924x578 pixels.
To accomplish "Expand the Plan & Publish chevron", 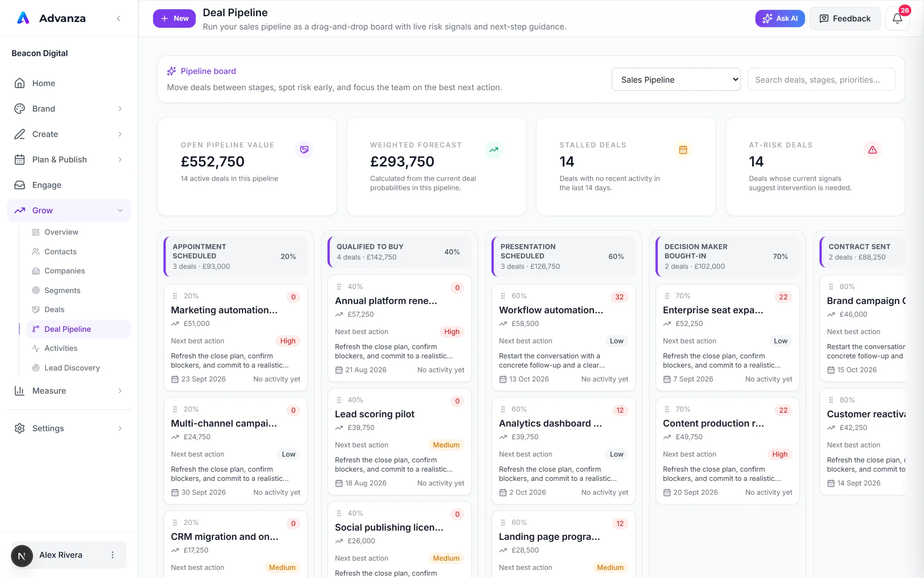I will click(x=120, y=160).
